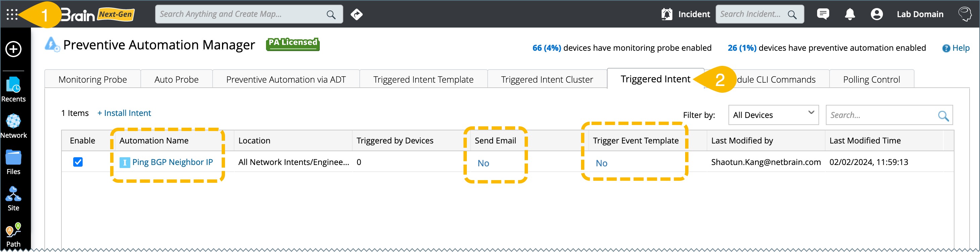Click the user account profile icon
980x252 pixels.
click(x=877, y=14)
